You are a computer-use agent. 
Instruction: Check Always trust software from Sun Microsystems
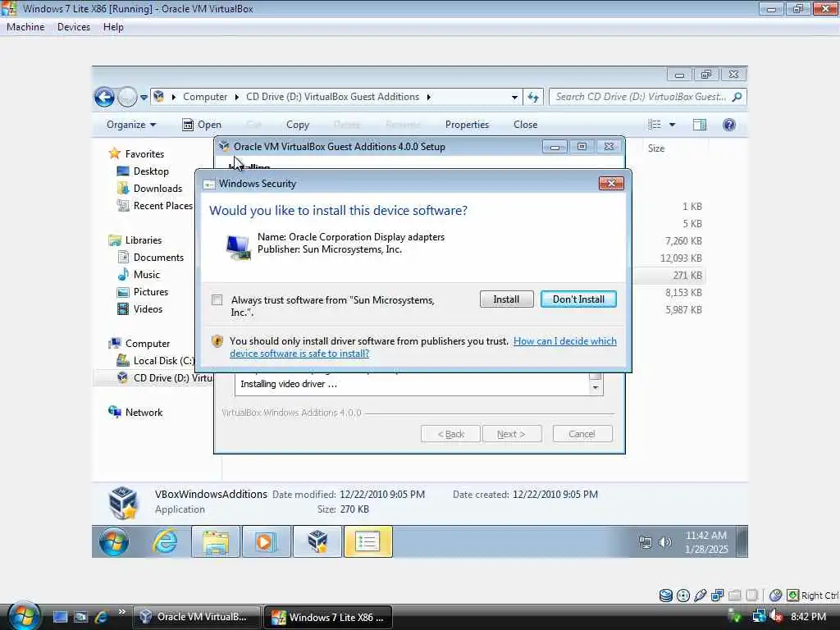click(217, 300)
